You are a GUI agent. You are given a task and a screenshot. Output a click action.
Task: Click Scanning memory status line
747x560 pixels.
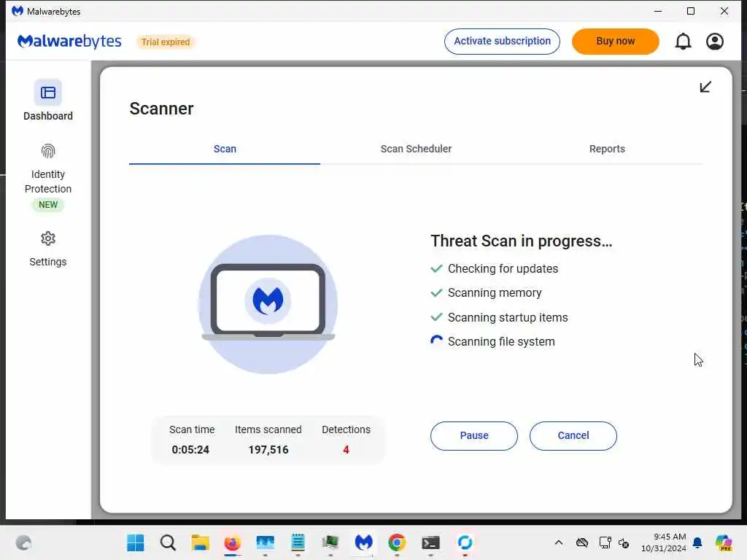click(486, 293)
